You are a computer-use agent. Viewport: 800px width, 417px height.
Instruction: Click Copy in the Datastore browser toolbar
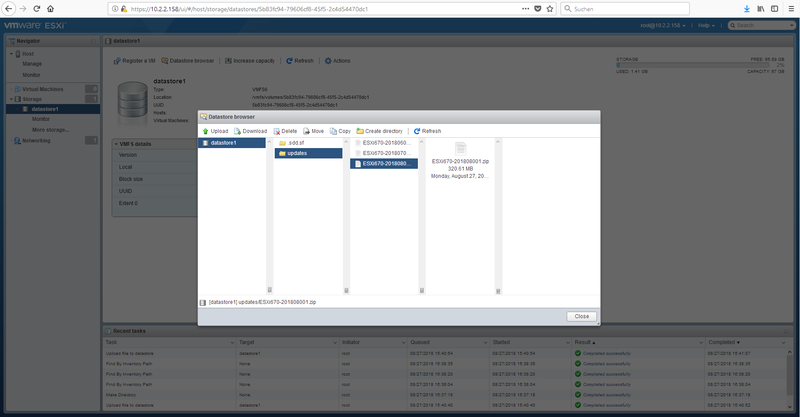coord(340,131)
